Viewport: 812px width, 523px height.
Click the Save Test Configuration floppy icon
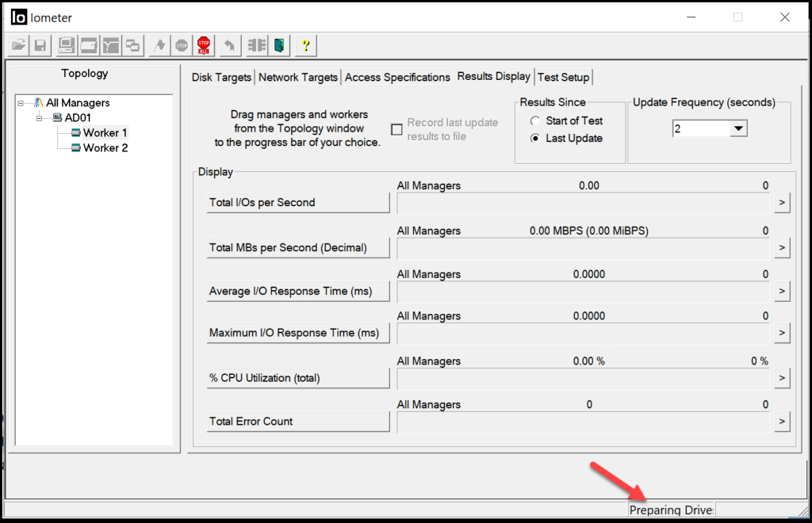[40, 45]
